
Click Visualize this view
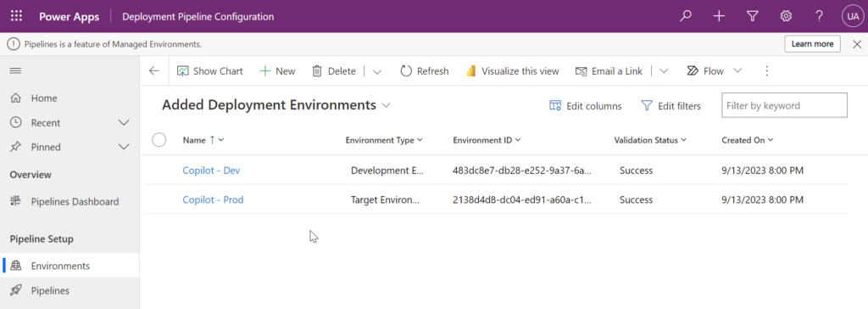point(512,71)
